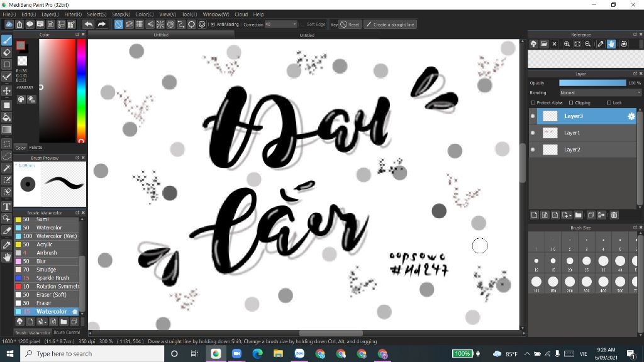Open snap settings gear icon
This screenshot has height=362, width=644.
202,25
